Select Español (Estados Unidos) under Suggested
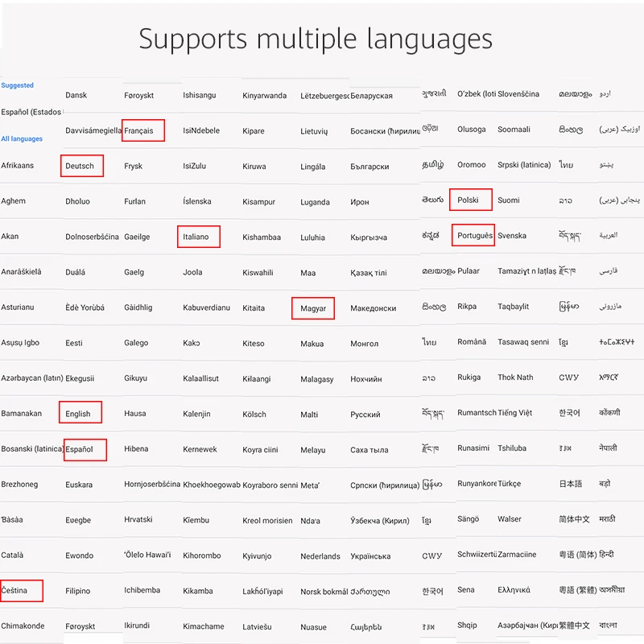 [32, 112]
